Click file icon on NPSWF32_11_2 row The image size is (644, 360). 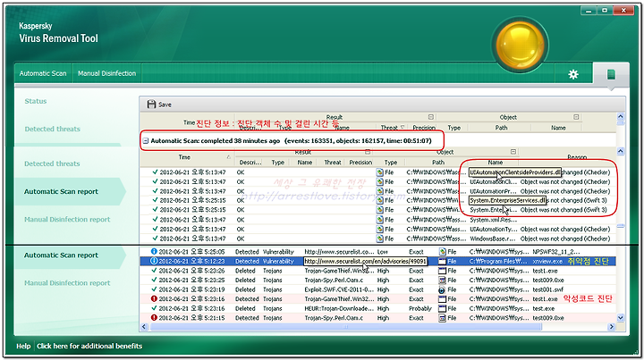coord(442,251)
